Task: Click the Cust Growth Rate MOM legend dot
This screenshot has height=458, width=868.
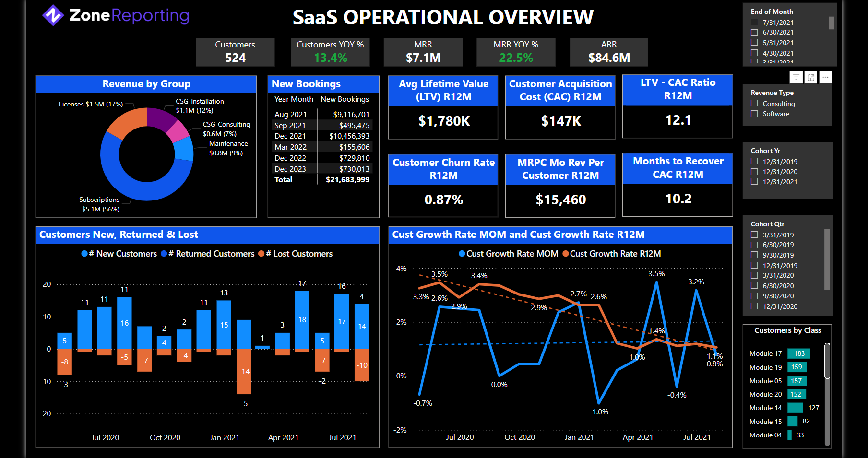Action: point(462,254)
